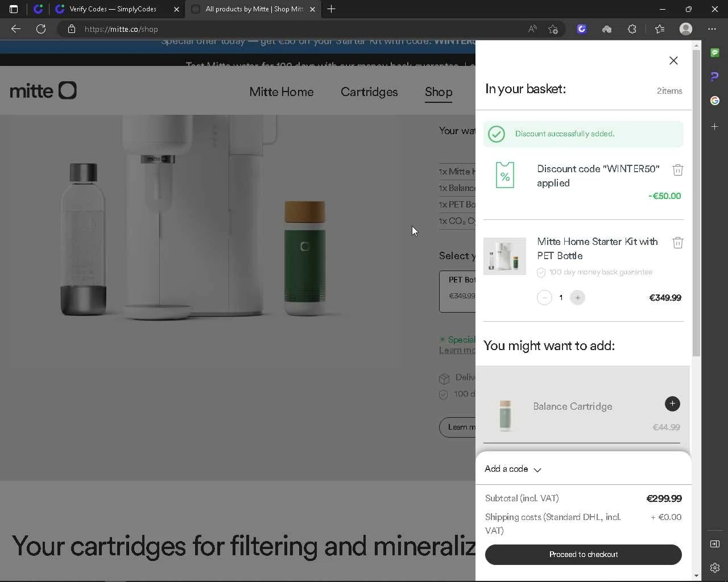Delete the Mitte Home Starter Kit item

677,243
